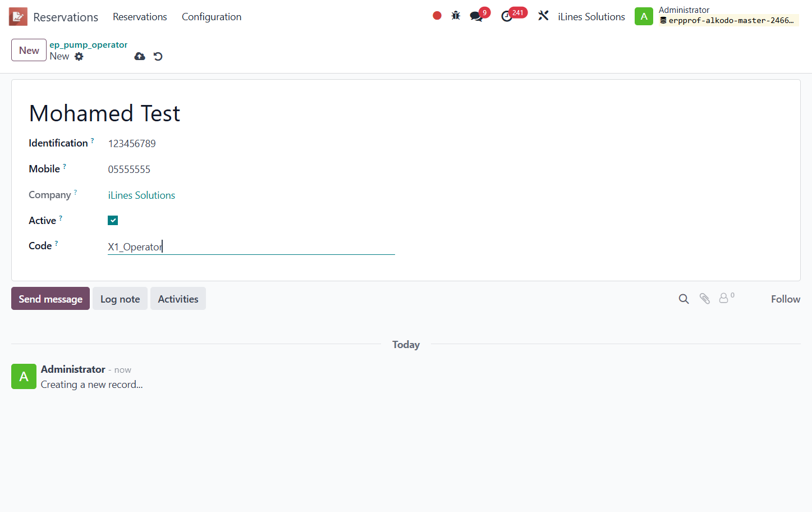Click the Code input field
The height and width of the screenshot is (512, 812).
251,246
